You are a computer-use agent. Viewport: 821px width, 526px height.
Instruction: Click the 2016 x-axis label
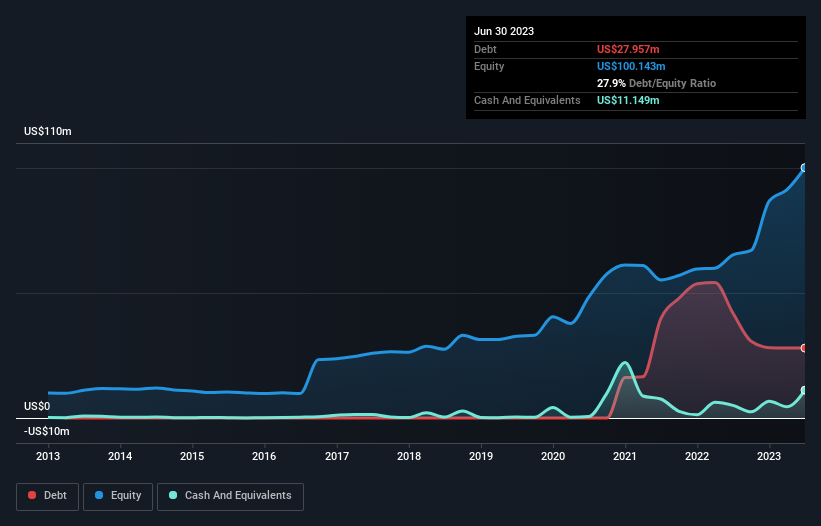(x=264, y=456)
